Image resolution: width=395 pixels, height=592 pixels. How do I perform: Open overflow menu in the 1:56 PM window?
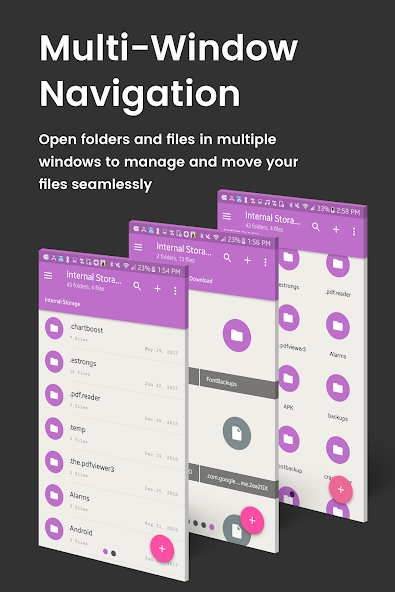[265, 262]
